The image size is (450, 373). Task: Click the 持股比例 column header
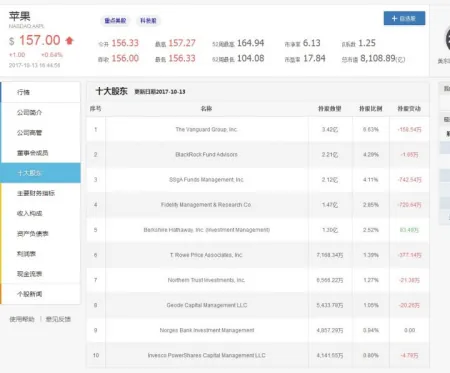(x=371, y=109)
